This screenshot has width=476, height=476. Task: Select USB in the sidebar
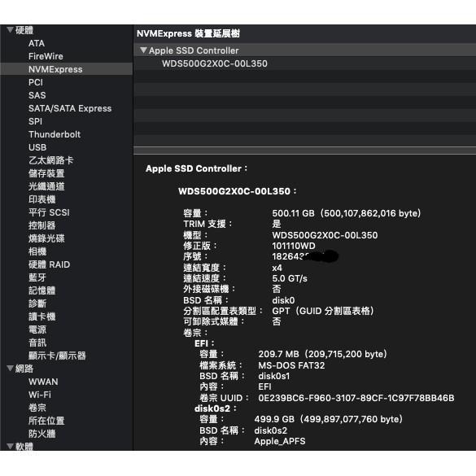click(37, 147)
